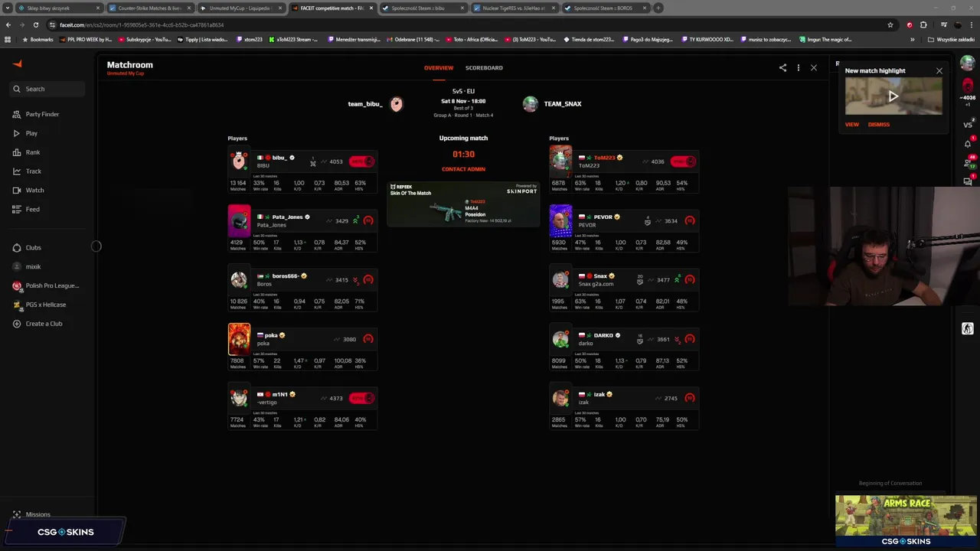Open boros666- player avatar
This screenshot has width=980, height=551.
[x=239, y=279]
